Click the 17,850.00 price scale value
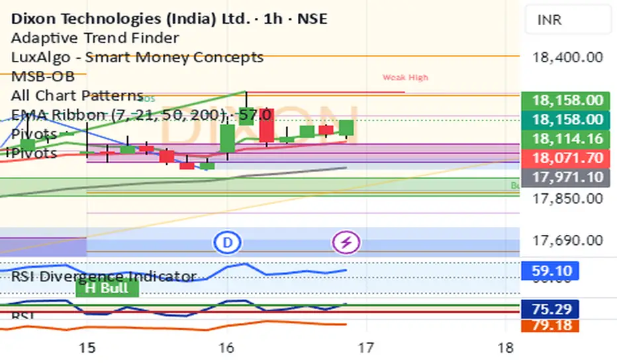Image resolution: width=617 pixels, height=364 pixels. tap(567, 199)
